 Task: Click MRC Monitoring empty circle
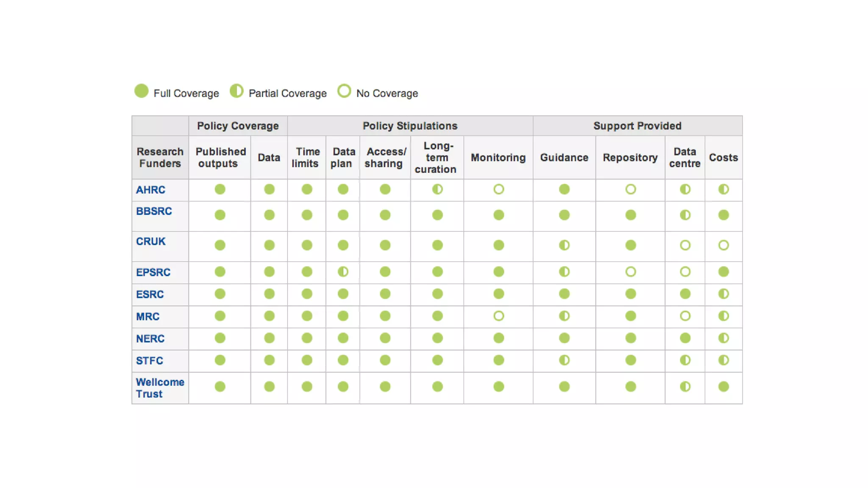pos(498,316)
